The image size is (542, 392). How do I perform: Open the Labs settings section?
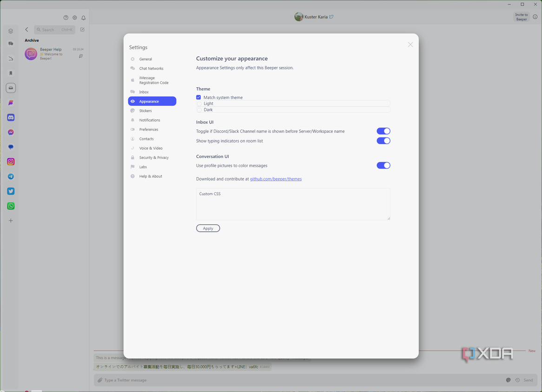click(x=152, y=167)
